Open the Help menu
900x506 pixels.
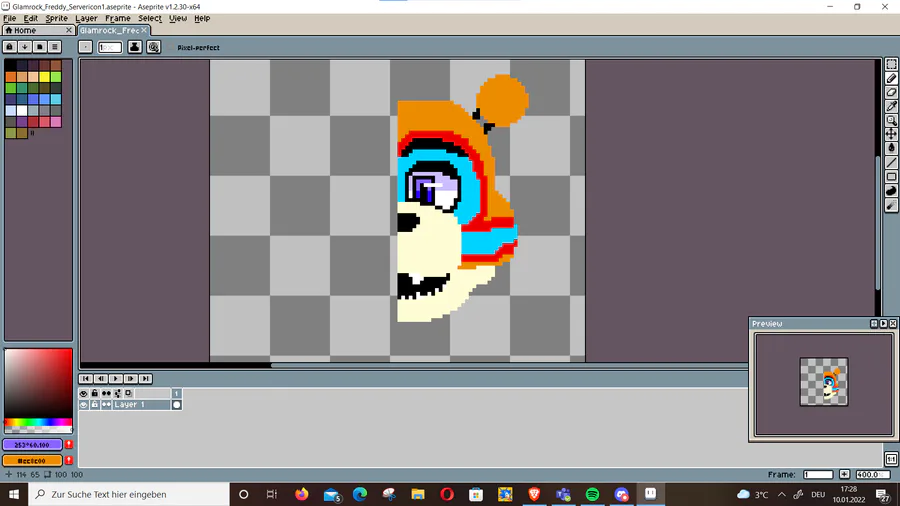point(202,18)
